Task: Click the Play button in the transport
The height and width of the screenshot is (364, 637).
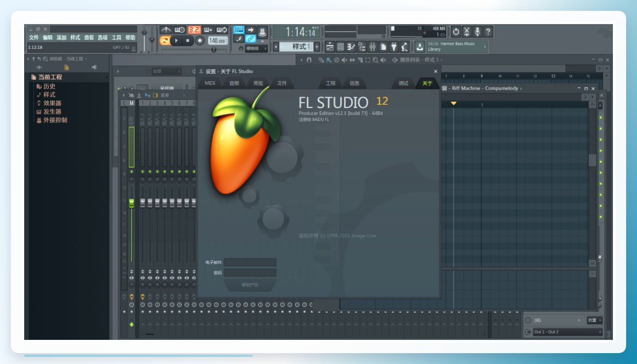Action: (177, 41)
